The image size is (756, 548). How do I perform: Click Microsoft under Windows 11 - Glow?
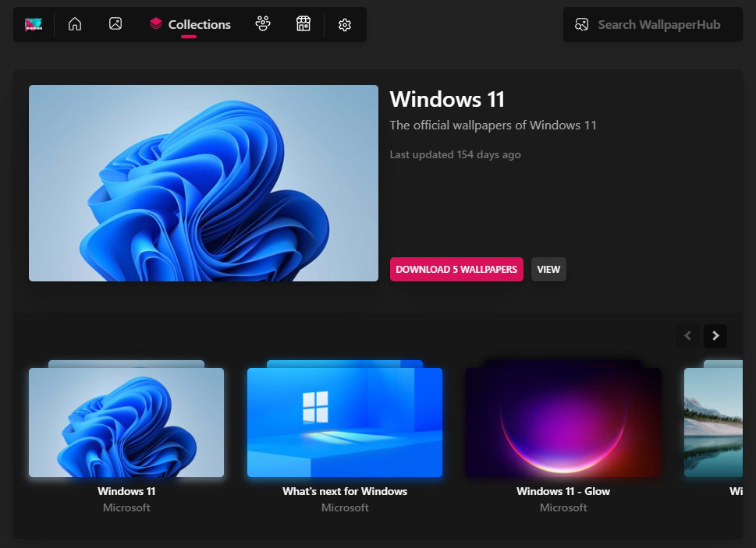coord(563,507)
